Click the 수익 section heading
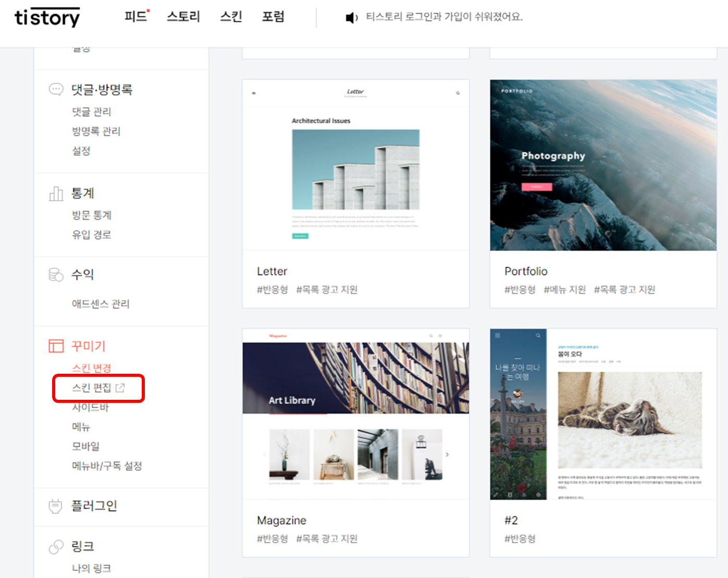Image resolution: width=728 pixels, height=578 pixels. pyautogui.click(x=83, y=275)
